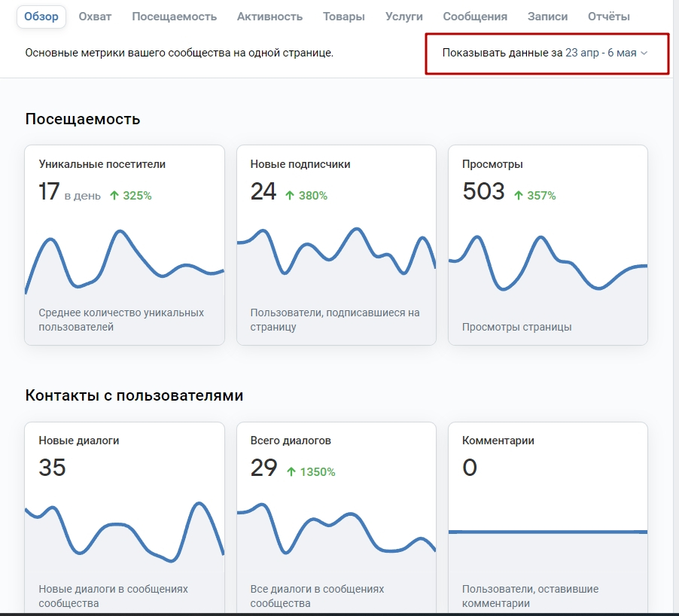Viewport: 679px width, 616px height.
Task: Switch to the Услуги tab
Action: [x=403, y=17]
